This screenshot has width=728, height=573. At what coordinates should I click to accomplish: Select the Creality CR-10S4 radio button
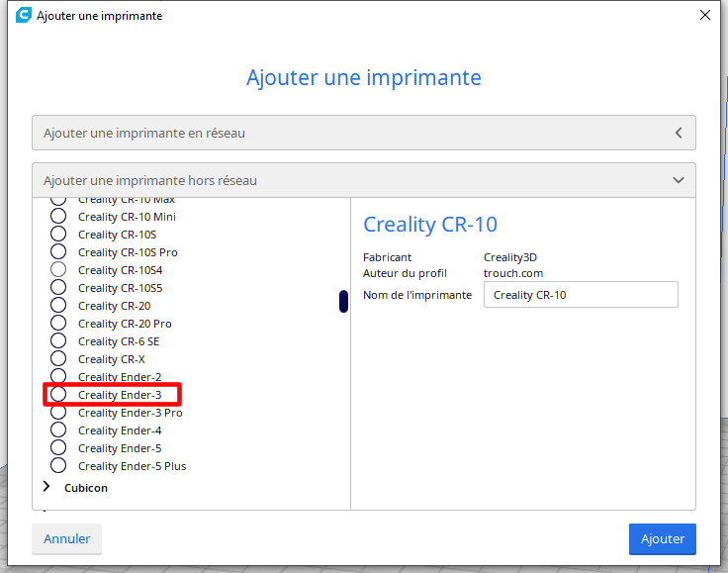pyautogui.click(x=58, y=270)
